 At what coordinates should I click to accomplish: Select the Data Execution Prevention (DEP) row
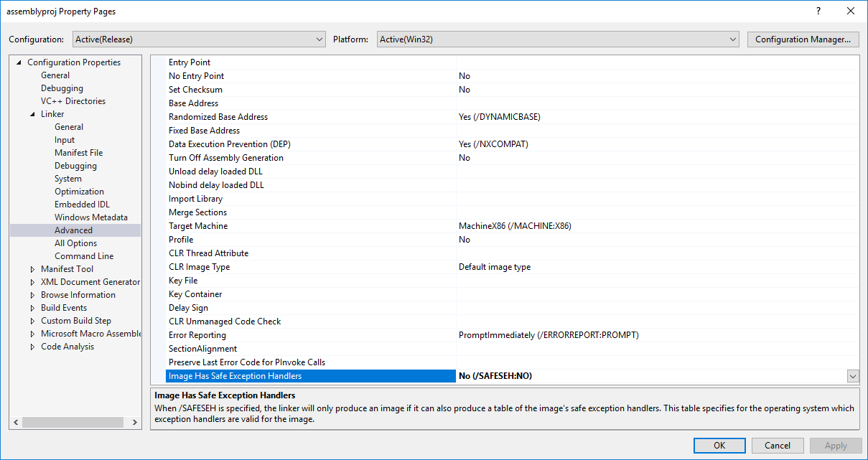[230, 144]
